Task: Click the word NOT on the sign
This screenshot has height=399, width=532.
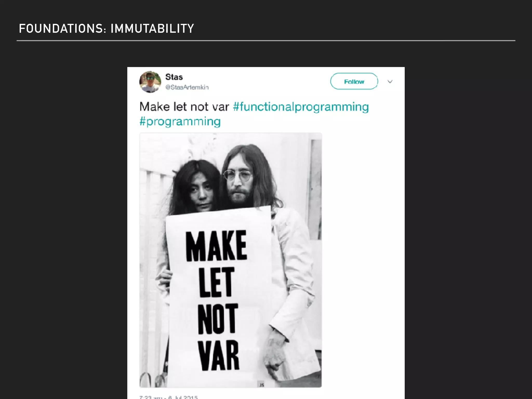Action: tap(218, 318)
